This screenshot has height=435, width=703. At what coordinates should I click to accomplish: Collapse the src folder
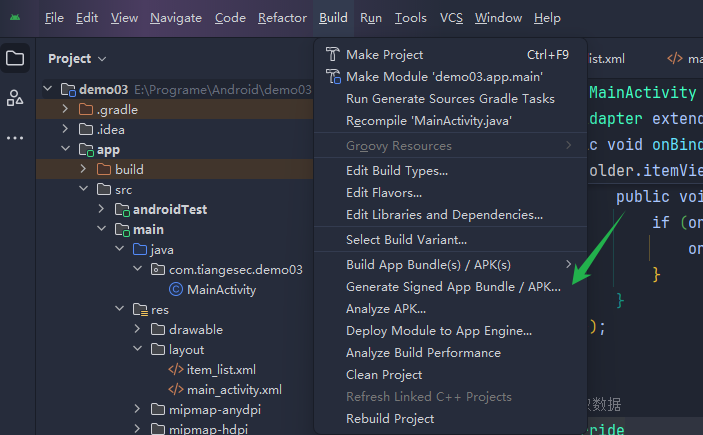point(83,189)
